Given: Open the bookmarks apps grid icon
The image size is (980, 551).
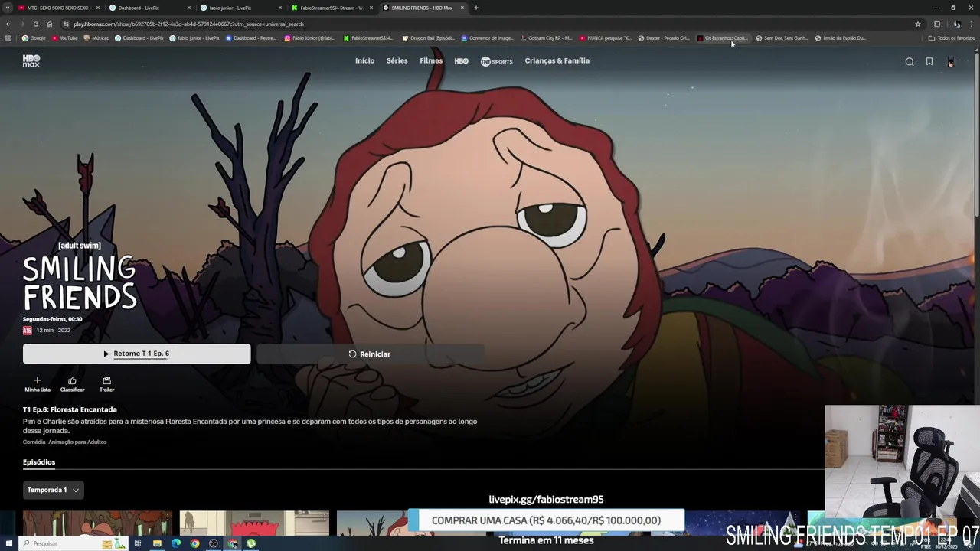Looking at the screenshot, I should click(x=8, y=38).
